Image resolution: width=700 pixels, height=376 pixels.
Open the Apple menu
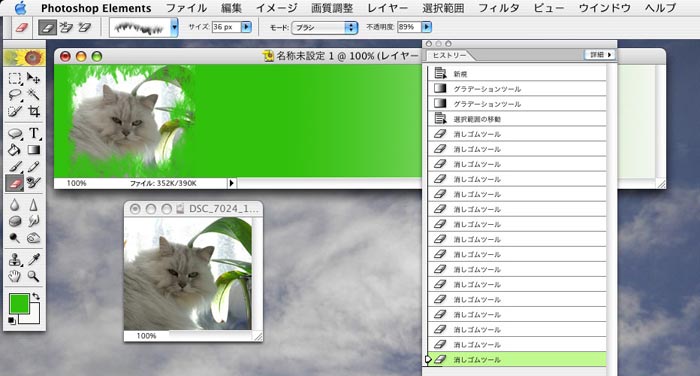pyautogui.click(x=20, y=8)
